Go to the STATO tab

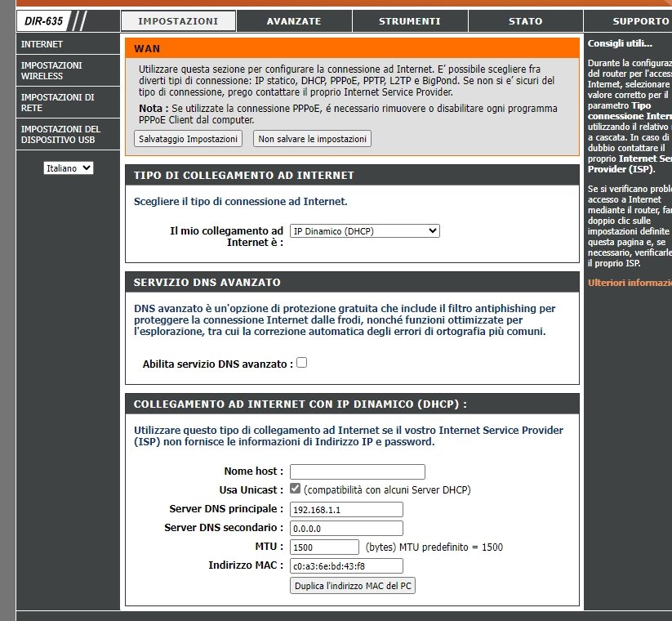coord(525,21)
